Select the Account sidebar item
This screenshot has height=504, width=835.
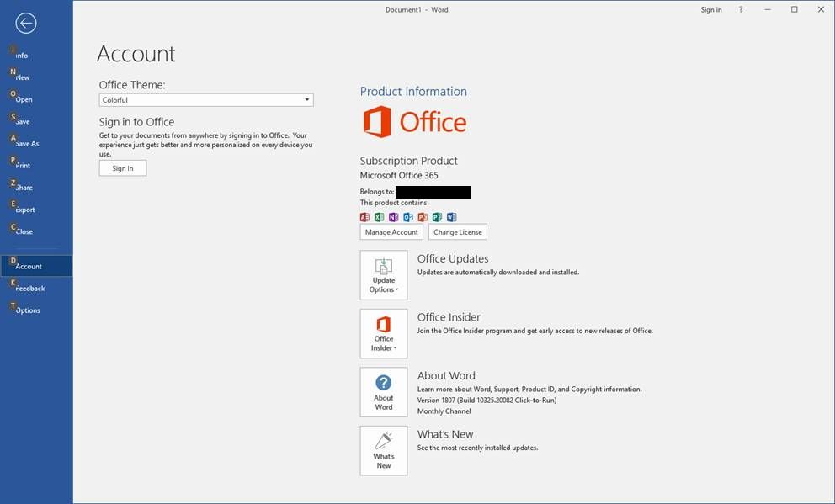[x=36, y=266]
